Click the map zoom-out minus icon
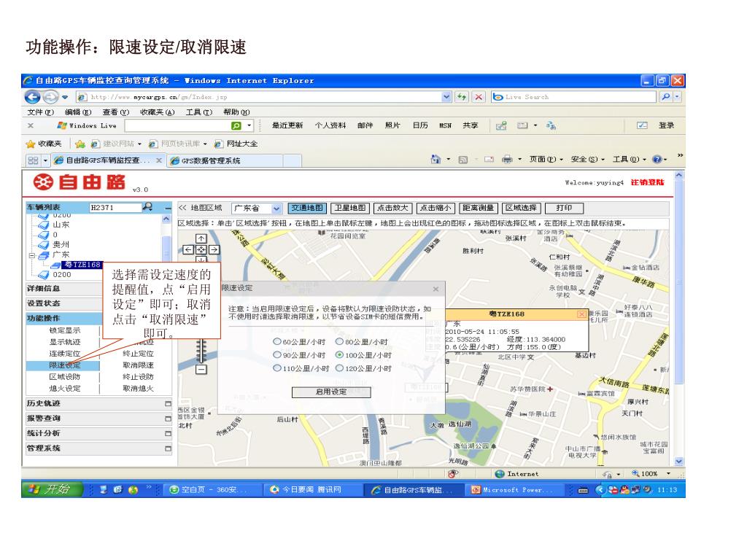 click(201, 369)
